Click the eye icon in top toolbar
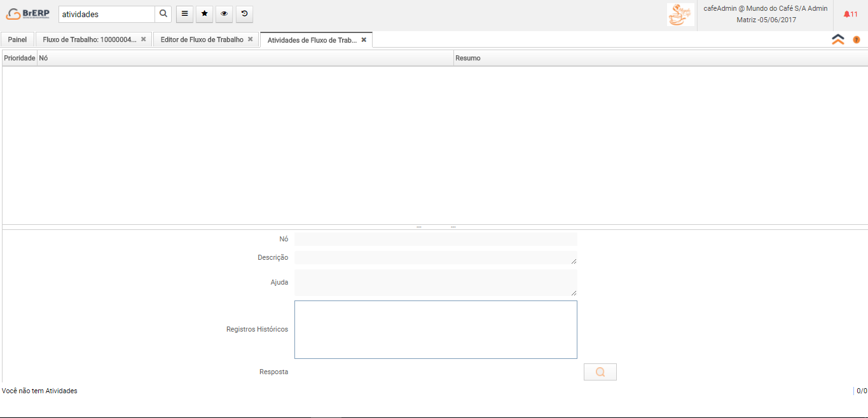Image resolution: width=868 pixels, height=418 pixels. coord(224,14)
